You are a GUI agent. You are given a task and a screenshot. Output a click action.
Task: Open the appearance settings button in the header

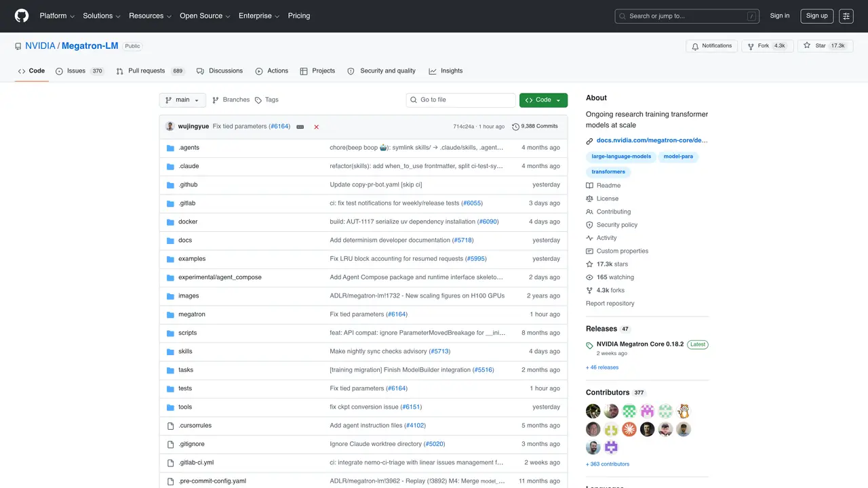[x=846, y=16]
